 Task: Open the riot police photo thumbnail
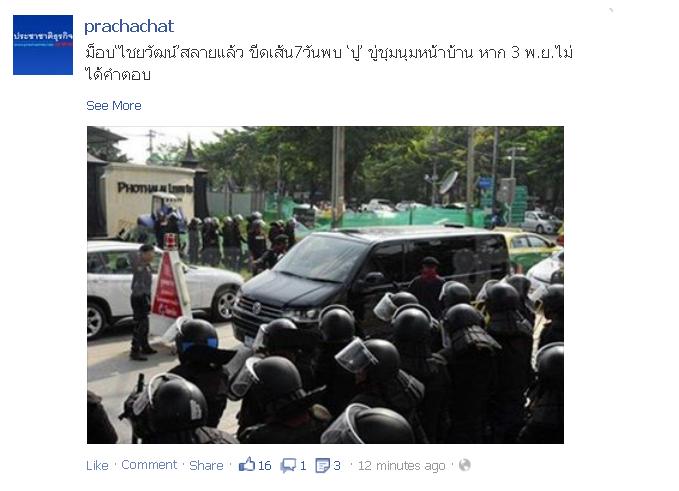coord(325,285)
